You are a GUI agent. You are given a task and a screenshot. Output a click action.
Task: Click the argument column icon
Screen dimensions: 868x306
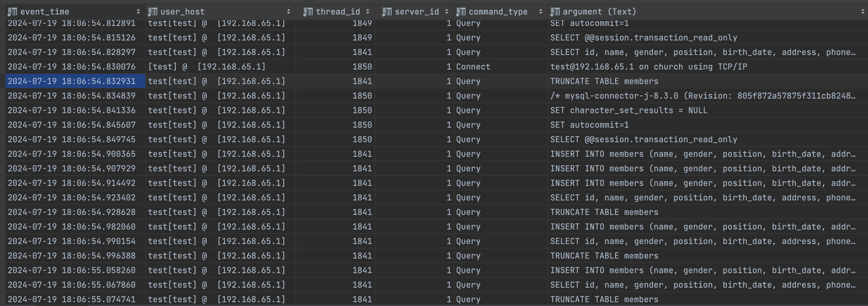[555, 12]
